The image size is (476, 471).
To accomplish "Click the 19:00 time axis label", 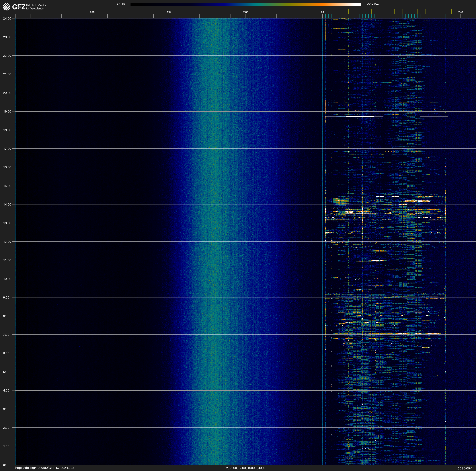I will point(7,111).
